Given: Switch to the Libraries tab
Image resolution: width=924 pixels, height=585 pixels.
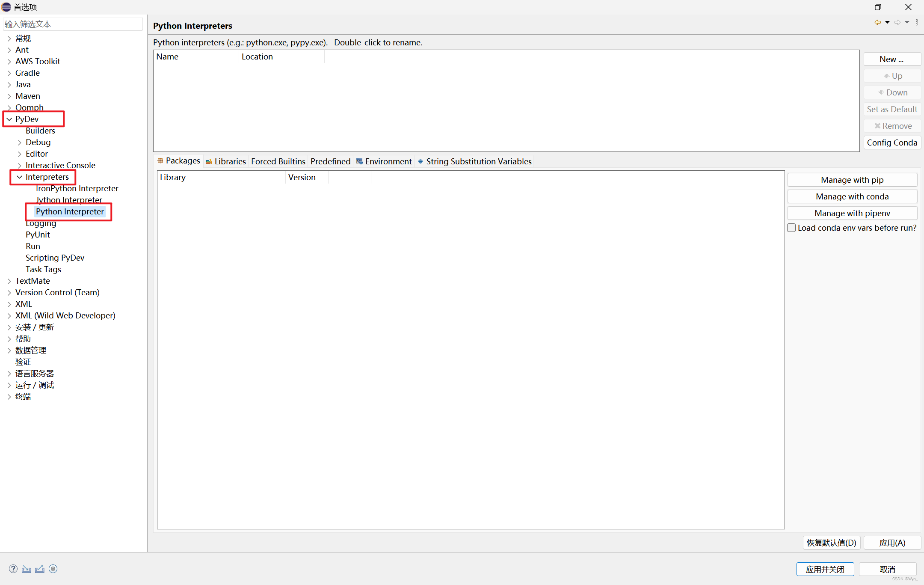Looking at the screenshot, I should click(226, 161).
